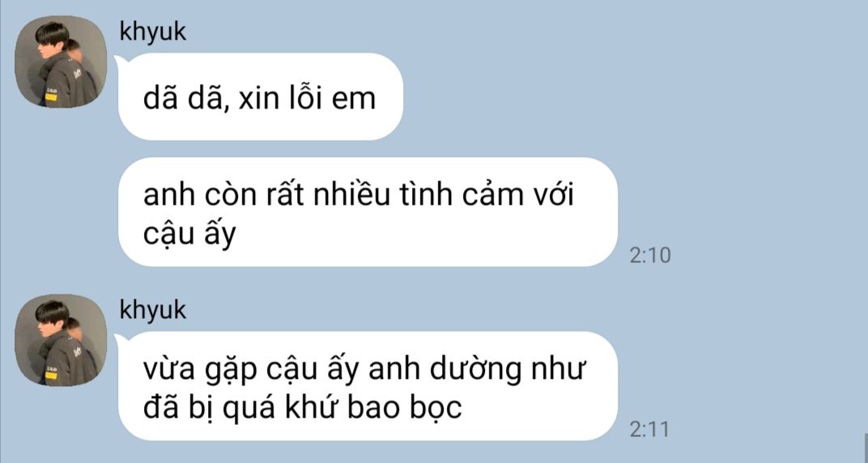Click "cậu ấy" on the 2:10 message's second line

[189, 236]
